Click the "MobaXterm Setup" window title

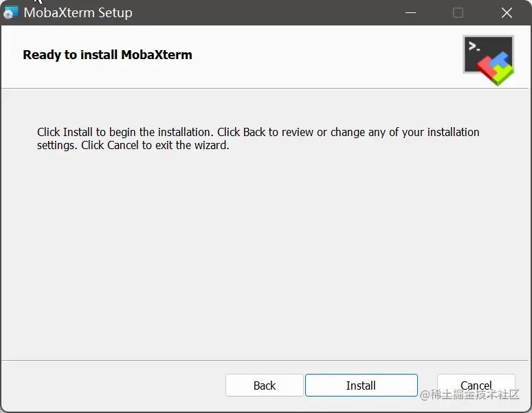tap(78, 13)
